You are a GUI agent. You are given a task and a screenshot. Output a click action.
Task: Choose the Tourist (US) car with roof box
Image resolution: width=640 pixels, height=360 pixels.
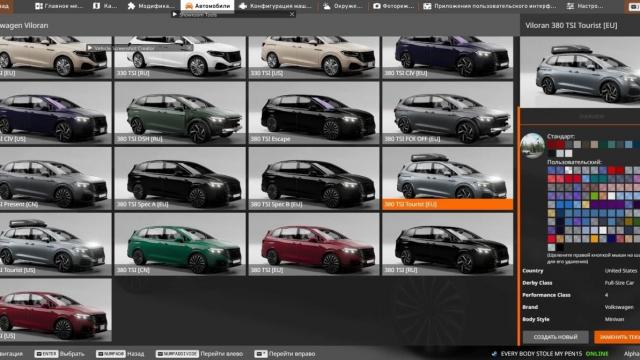(x=56, y=244)
